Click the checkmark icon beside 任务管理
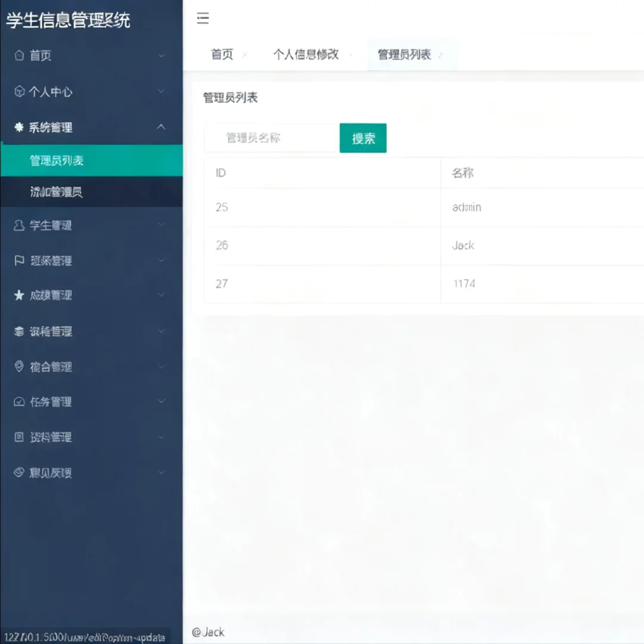Viewport: 644px width, 644px height. click(18, 401)
